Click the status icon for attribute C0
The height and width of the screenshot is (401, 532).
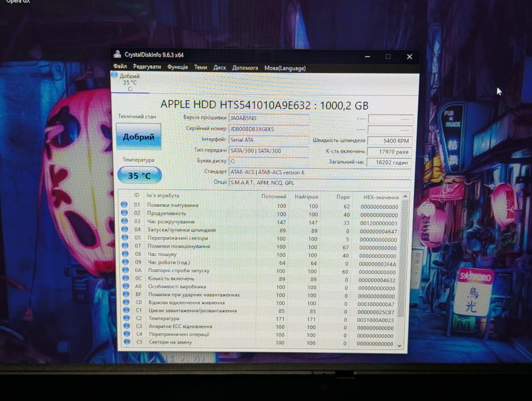126,302
